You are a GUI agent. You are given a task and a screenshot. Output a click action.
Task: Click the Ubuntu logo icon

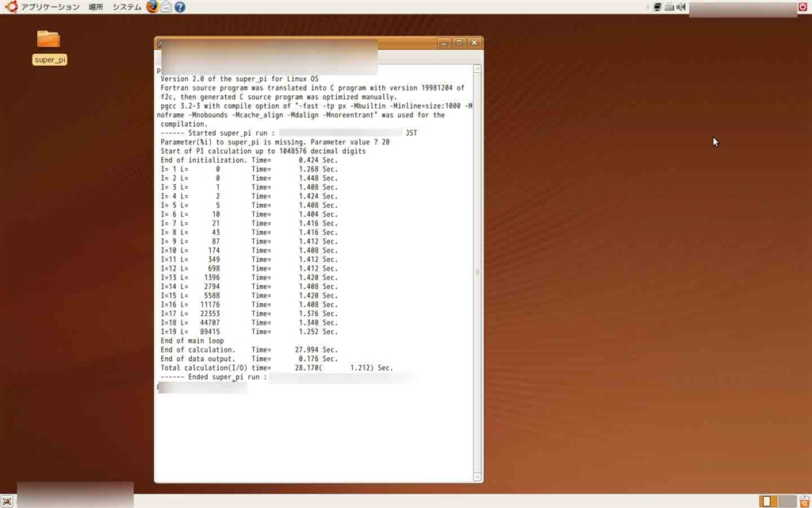[x=11, y=6]
